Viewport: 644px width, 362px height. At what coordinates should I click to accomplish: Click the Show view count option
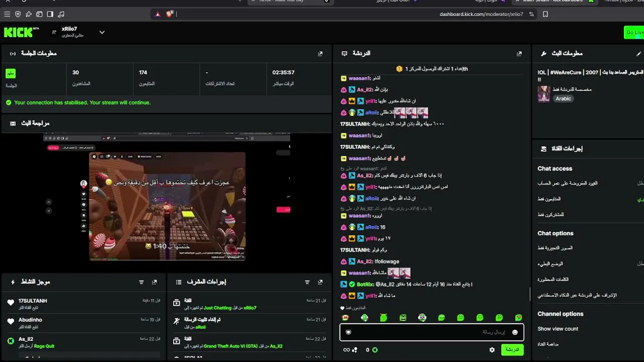click(x=558, y=329)
